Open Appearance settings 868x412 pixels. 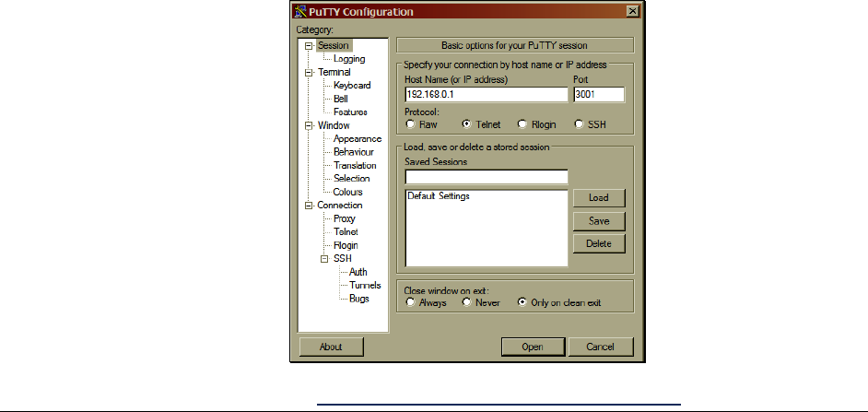click(358, 138)
